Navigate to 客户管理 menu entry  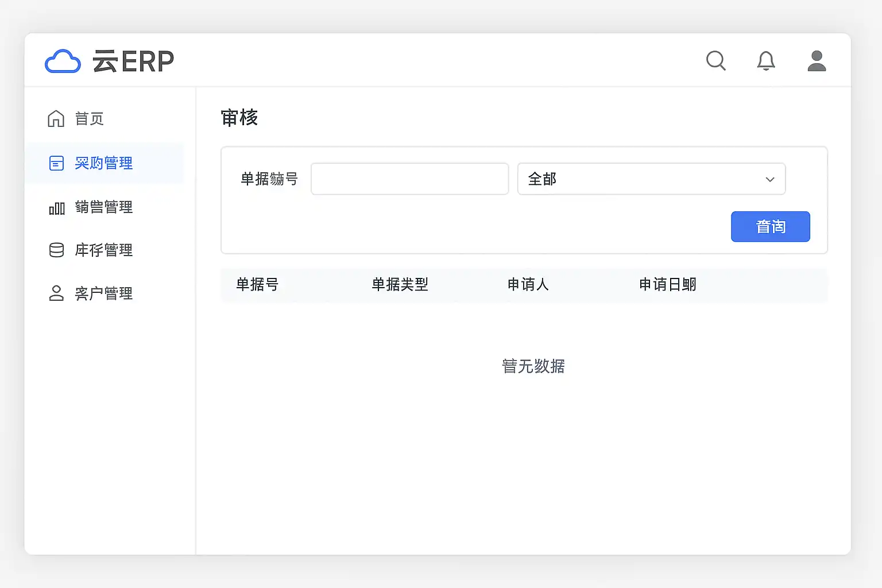click(104, 293)
